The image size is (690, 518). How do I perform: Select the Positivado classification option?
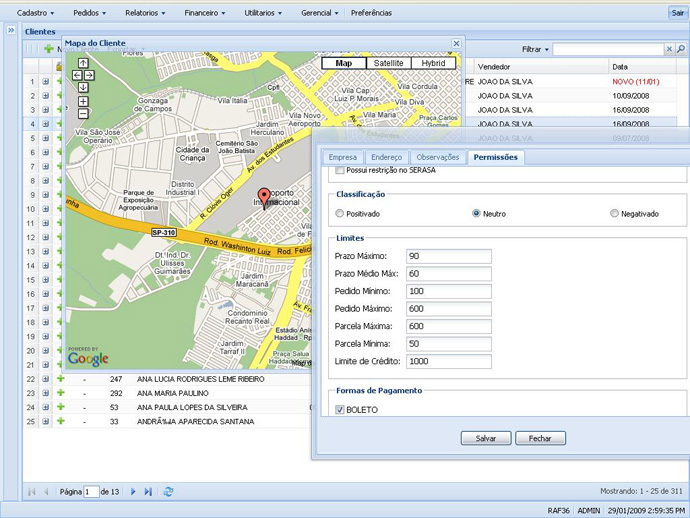pos(340,213)
